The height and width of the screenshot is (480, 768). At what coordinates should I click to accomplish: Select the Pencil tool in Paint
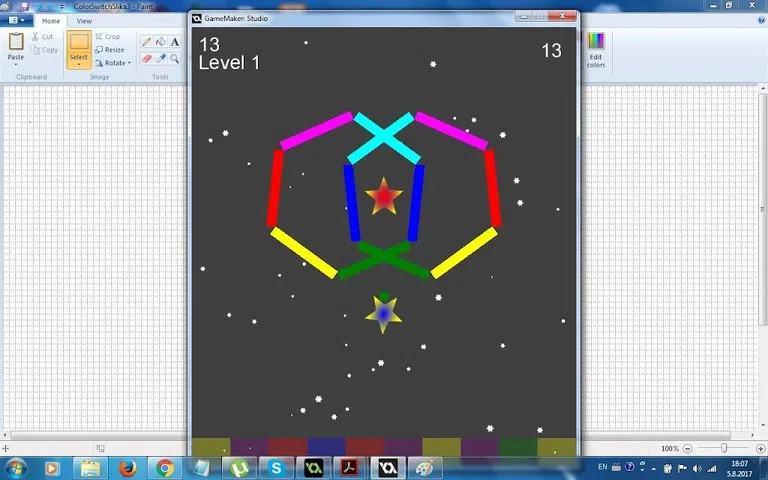pyautogui.click(x=147, y=42)
